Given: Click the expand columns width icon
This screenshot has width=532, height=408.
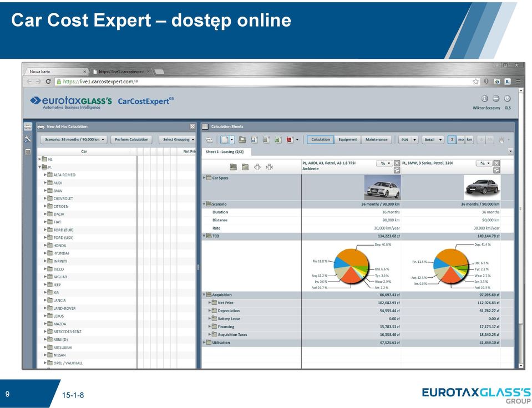Looking at the screenshot, I should pos(257,167).
